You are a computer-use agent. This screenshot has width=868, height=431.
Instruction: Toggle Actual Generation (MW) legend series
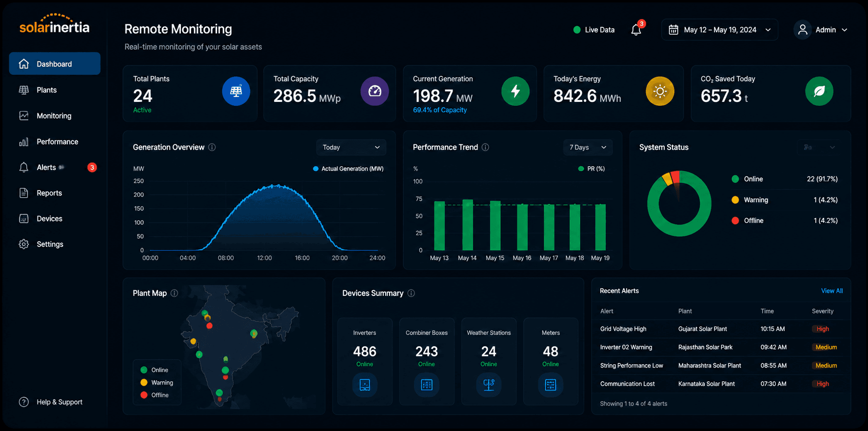tap(348, 169)
